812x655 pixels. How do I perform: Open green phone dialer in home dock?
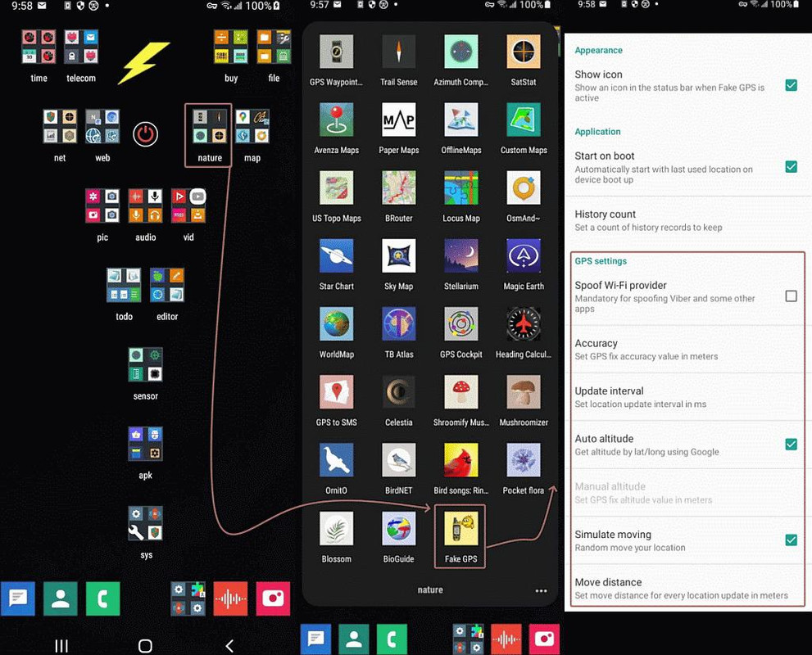tap(102, 599)
